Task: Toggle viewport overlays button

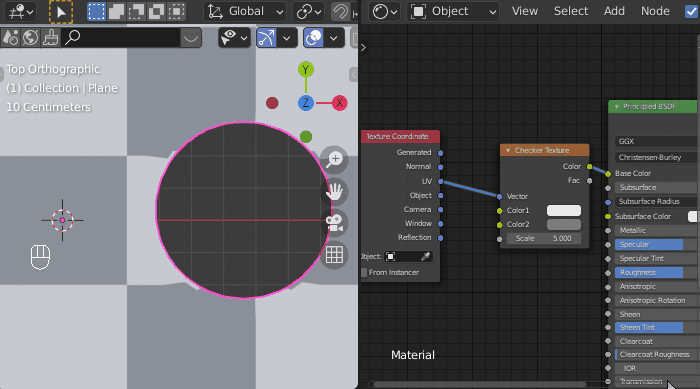Action: (313, 38)
